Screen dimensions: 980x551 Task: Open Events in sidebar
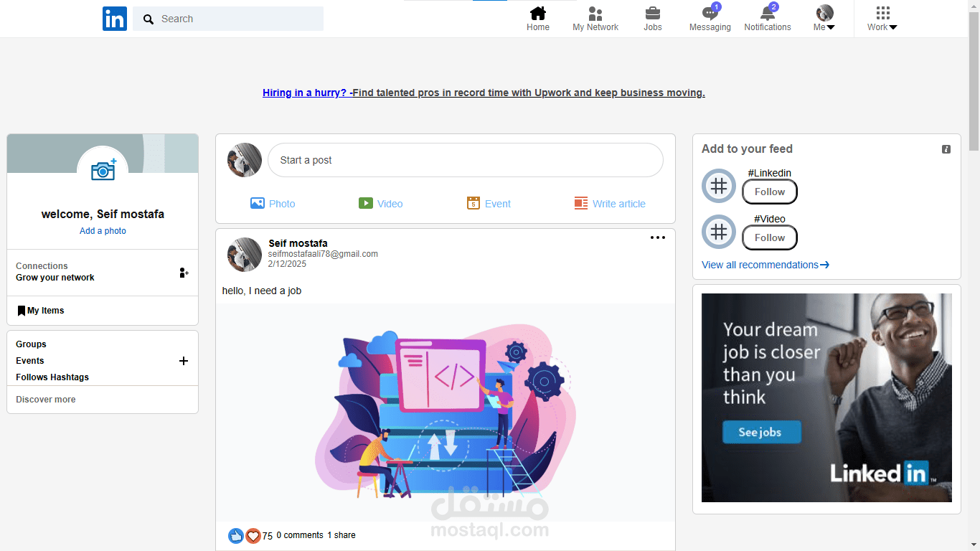[30, 361]
